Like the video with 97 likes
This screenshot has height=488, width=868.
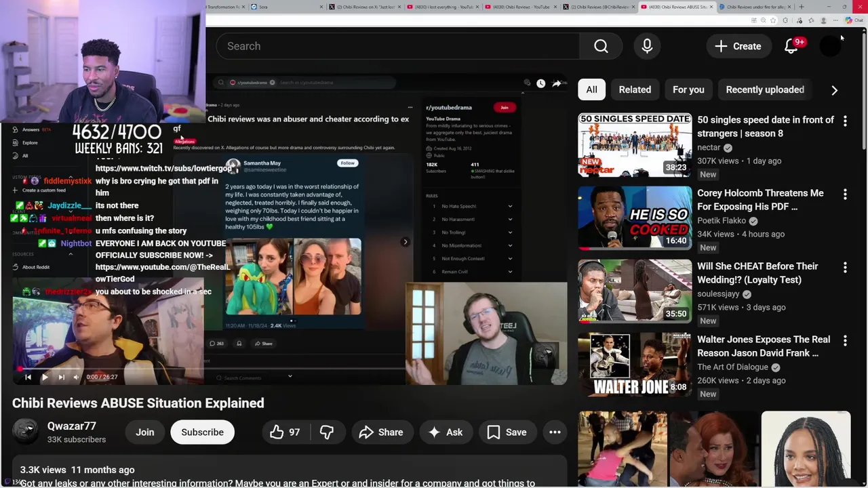(x=285, y=432)
